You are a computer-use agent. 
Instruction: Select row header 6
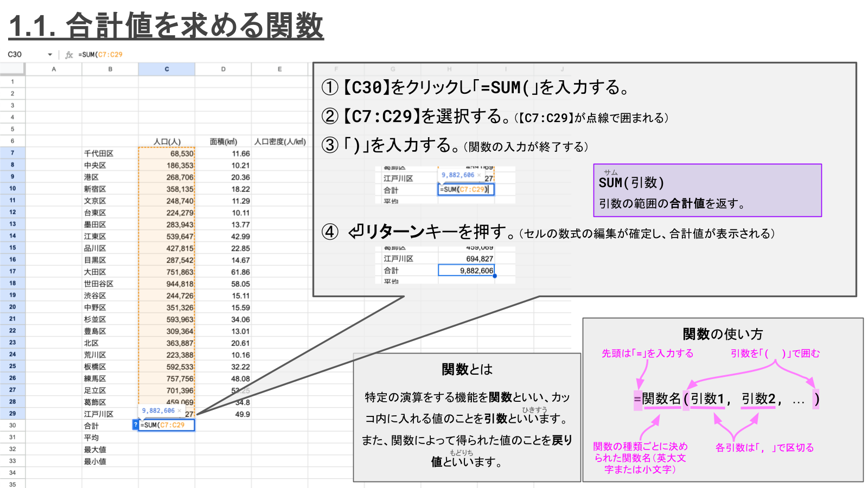tap(12, 141)
